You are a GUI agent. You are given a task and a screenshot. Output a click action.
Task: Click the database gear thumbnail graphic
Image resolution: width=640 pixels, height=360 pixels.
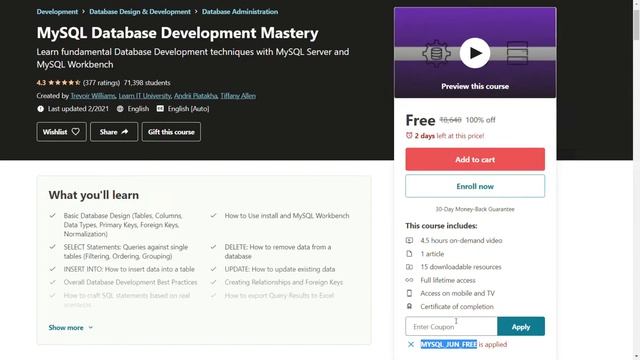[x=436, y=53]
